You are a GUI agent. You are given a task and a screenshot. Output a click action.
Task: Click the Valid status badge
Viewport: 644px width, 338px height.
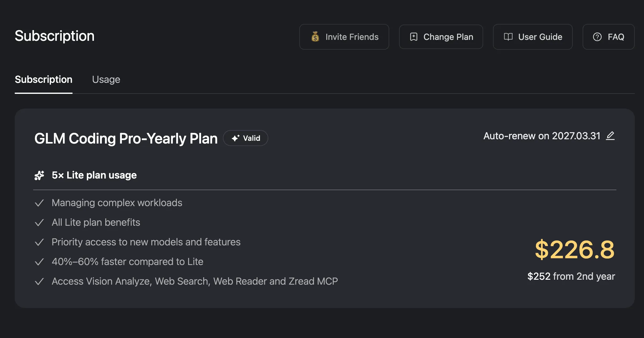[246, 138]
